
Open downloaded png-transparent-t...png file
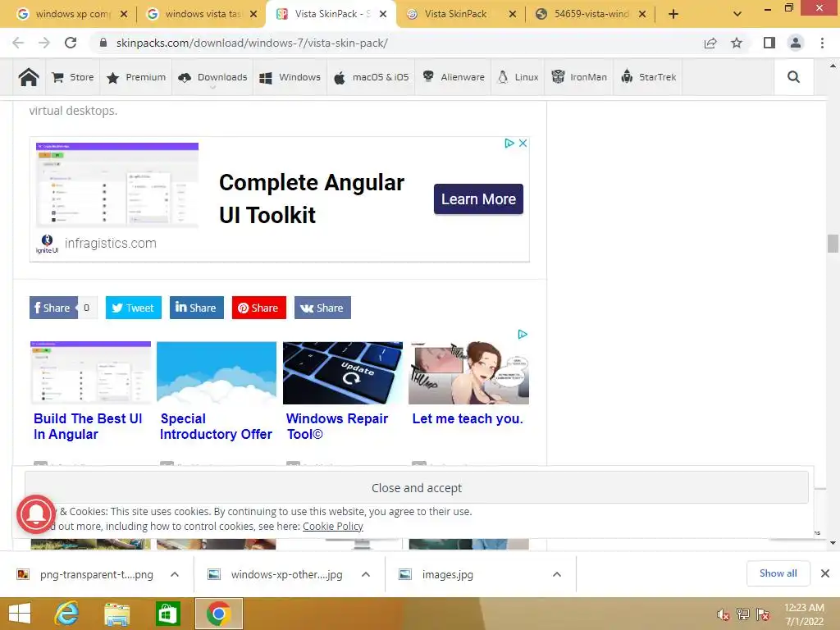pyautogui.click(x=85, y=574)
